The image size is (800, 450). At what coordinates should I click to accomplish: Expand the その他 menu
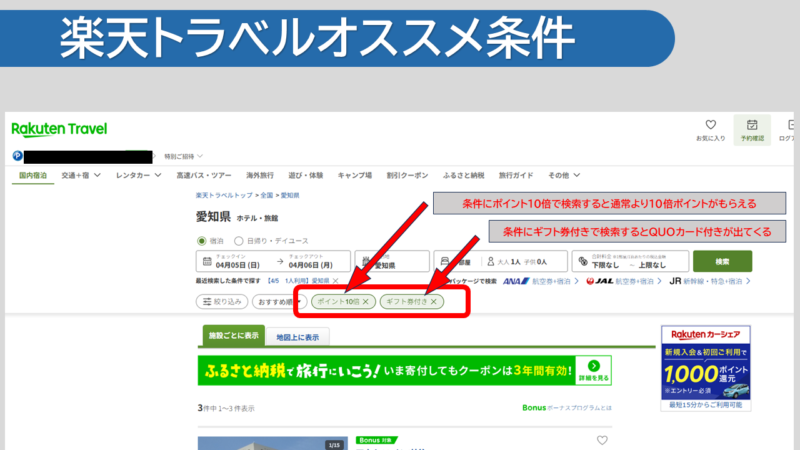tap(564, 175)
